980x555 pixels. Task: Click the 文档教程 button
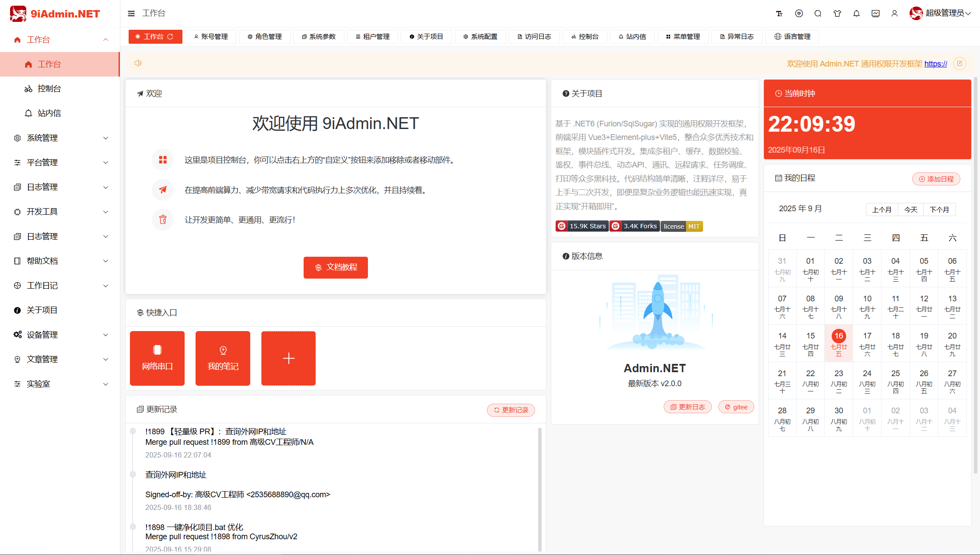click(x=336, y=267)
